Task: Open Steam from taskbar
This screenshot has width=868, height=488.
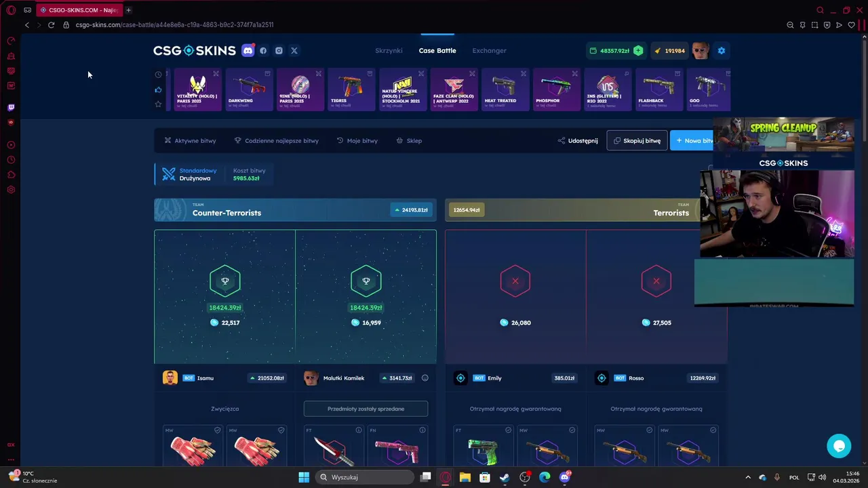Action: click(505, 477)
